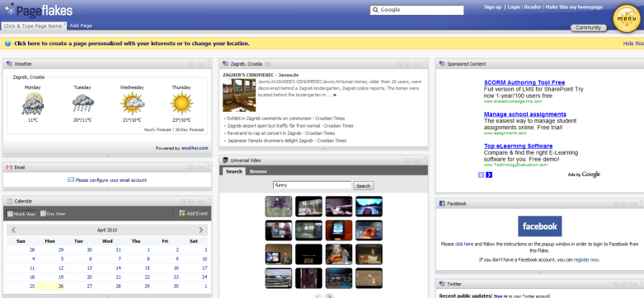The image size is (644, 298).
Task: Collapse the Zagreb news widget using bottom arrow
Action: click(323, 148)
